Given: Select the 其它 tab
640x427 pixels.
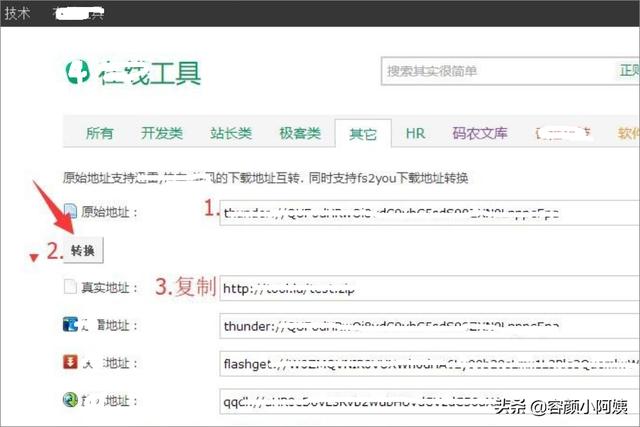Looking at the screenshot, I should (x=362, y=134).
